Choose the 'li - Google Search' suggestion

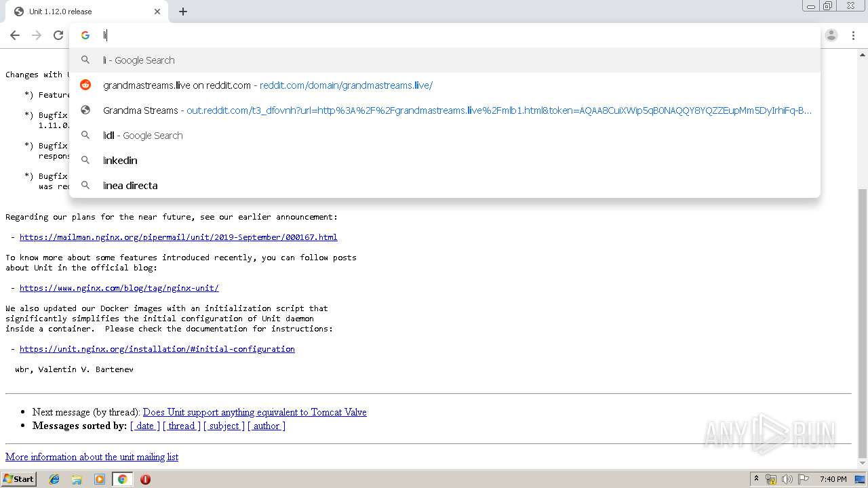point(445,60)
